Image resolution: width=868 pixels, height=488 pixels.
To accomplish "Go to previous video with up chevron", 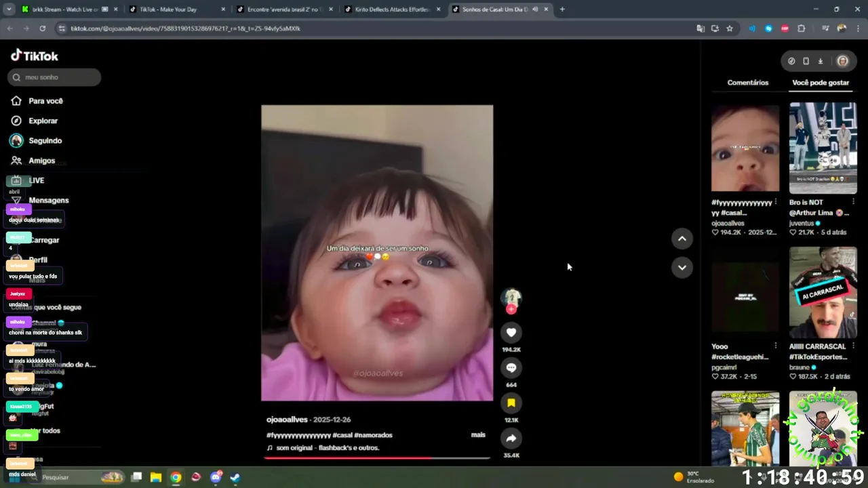I will 682,239.
